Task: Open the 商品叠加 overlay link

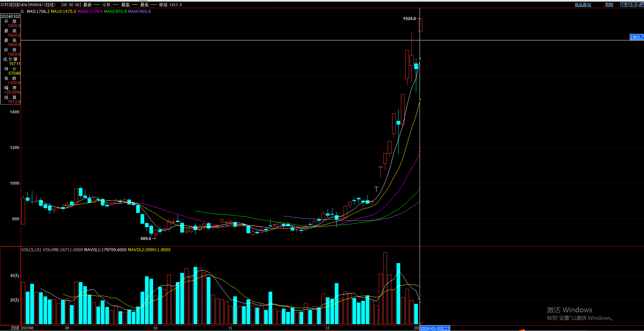Action: [x=583, y=5]
